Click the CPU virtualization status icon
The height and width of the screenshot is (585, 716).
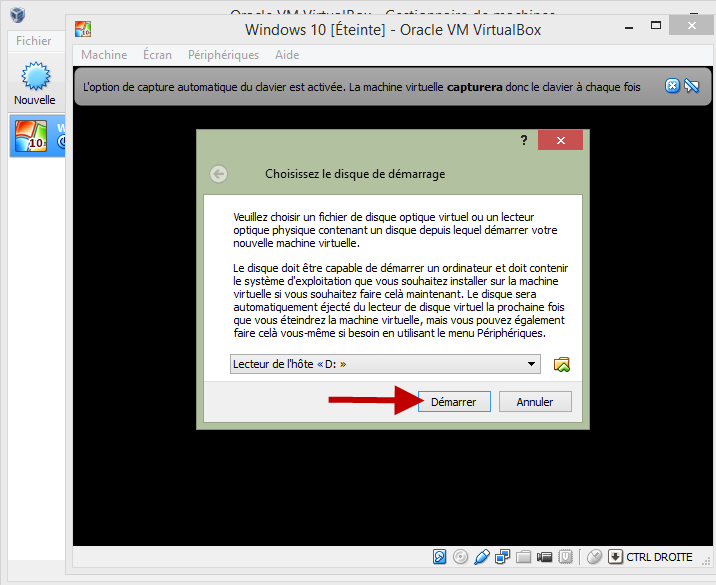point(565,557)
